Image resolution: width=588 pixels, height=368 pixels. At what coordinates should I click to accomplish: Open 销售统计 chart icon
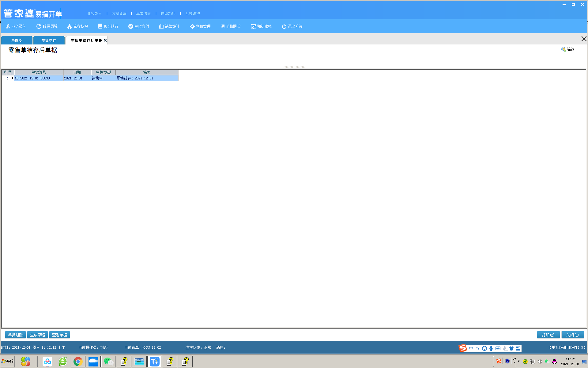(x=161, y=26)
